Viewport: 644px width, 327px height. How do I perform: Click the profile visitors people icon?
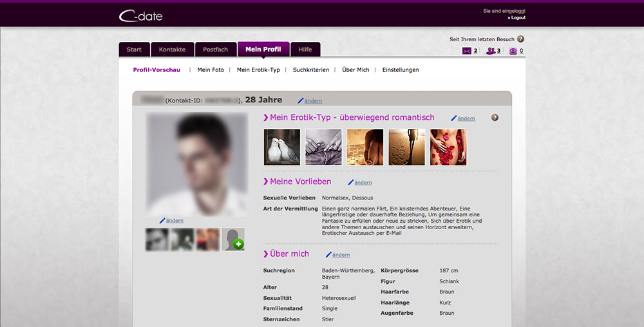491,51
